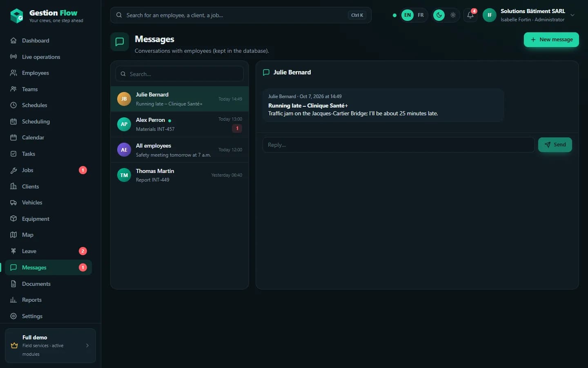Select the Messages sidebar item
The width and height of the screenshot is (588, 368).
[48, 267]
